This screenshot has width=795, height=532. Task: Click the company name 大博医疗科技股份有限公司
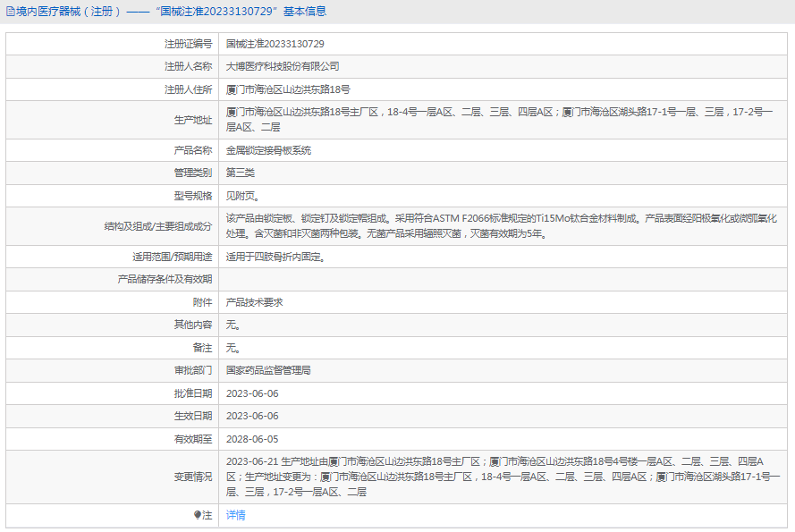pyautogui.click(x=283, y=66)
